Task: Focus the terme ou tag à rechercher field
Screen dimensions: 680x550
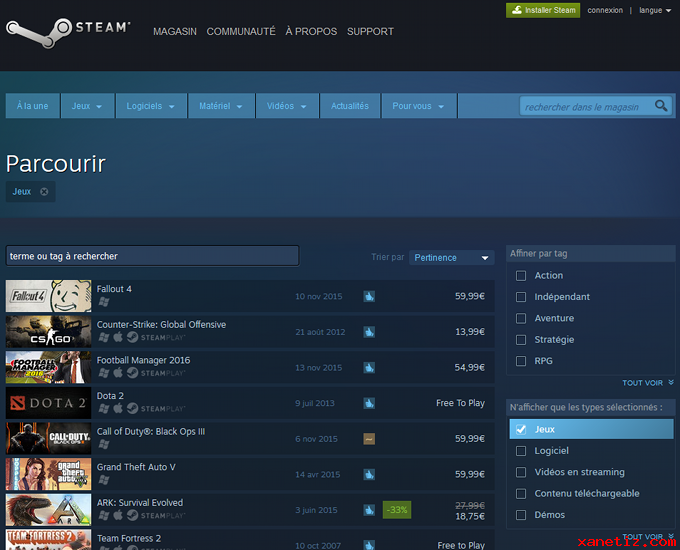Action: [152, 256]
